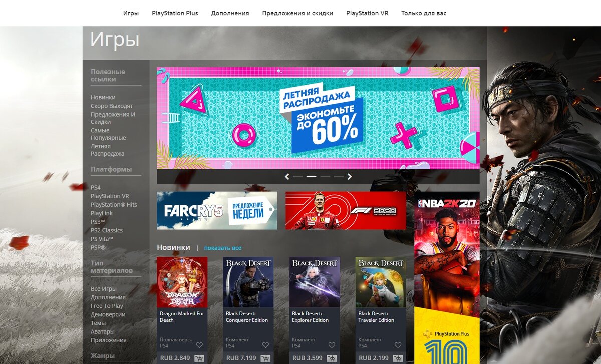Add Dragon Marked For Death to cart
Image resolution: width=601 pixels, height=364 pixels.
(x=199, y=358)
